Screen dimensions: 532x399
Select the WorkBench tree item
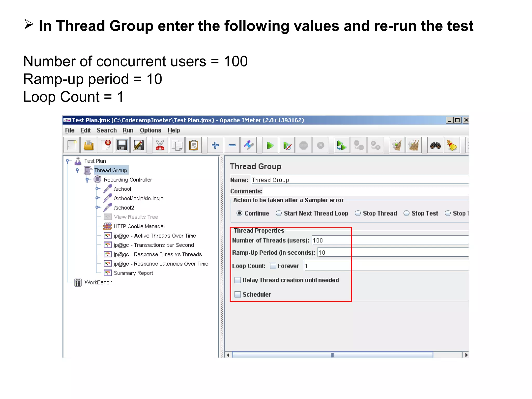pyautogui.click(x=98, y=282)
